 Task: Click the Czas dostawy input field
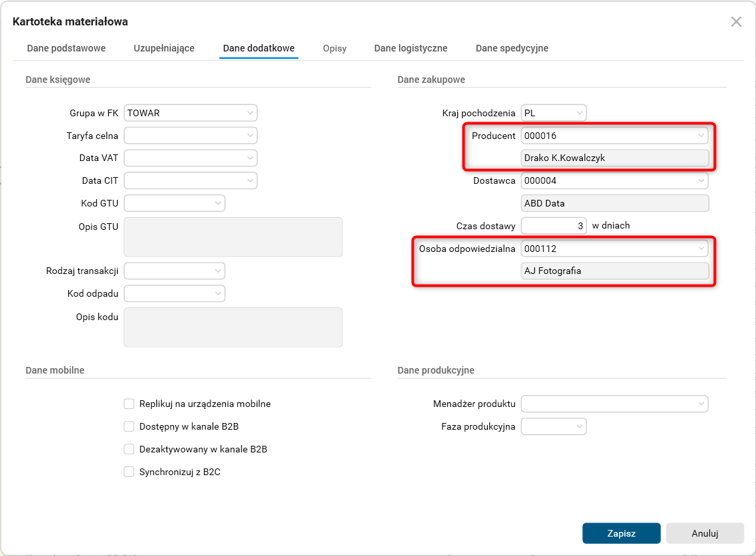click(x=553, y=226)
